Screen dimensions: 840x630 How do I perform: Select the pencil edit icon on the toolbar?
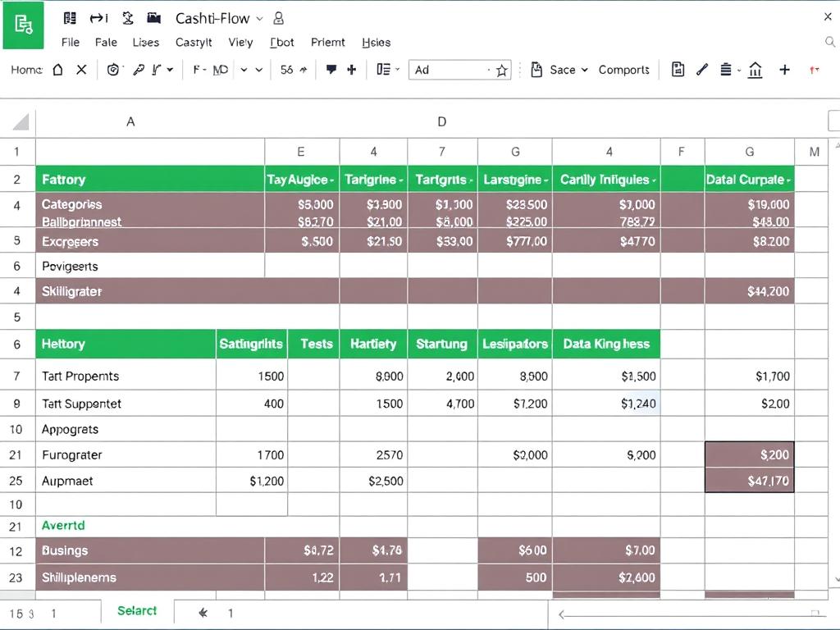701,70
